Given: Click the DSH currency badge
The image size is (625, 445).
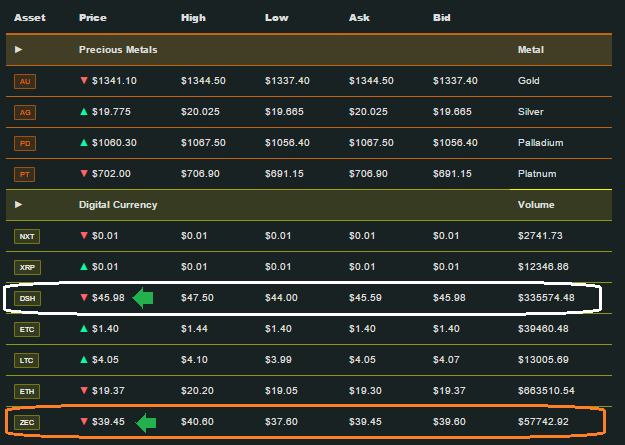Looking at the screenshot, I should pyautogui.click(x=27, y=299).
